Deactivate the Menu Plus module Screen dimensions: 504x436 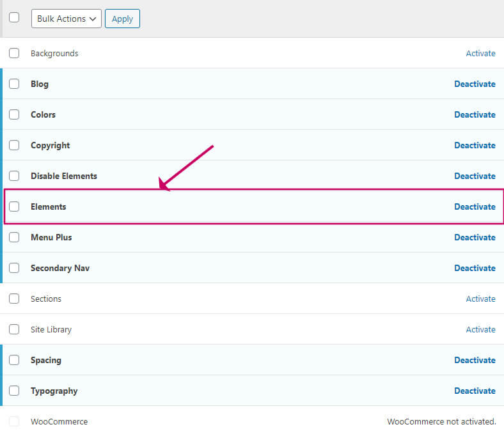coord(475,237)
